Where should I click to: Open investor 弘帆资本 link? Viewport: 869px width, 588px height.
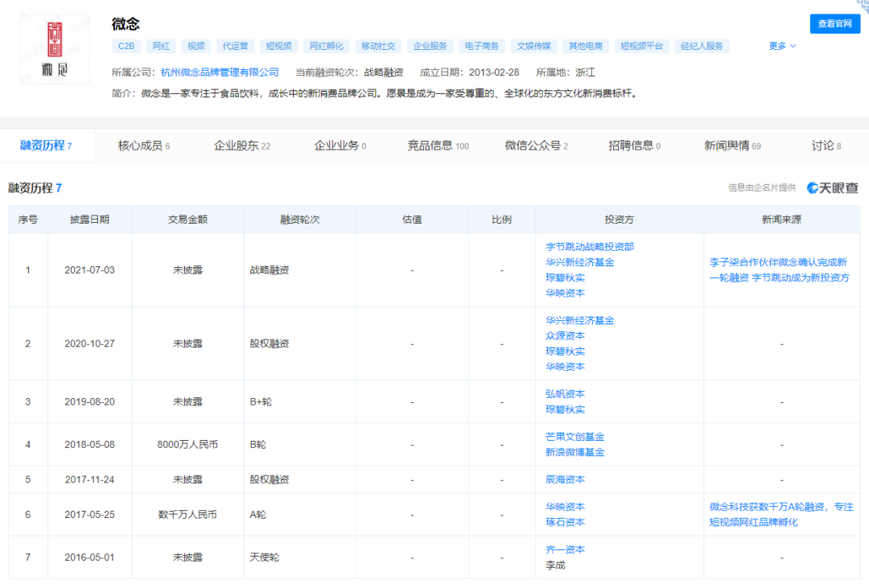565,394
